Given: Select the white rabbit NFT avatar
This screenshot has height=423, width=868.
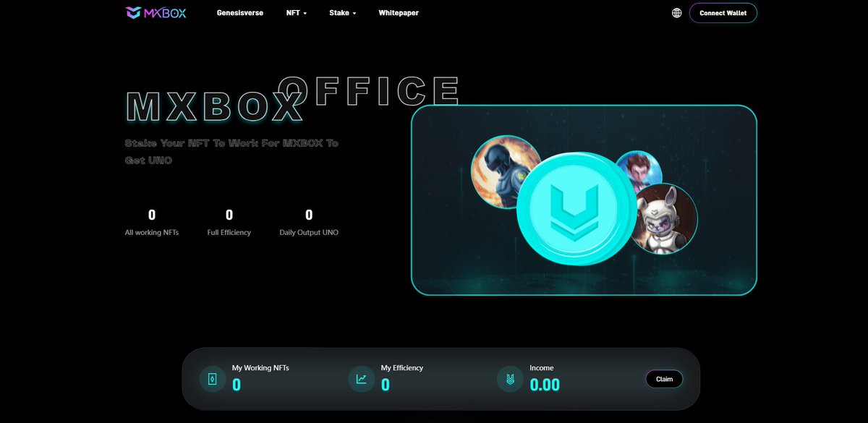Looking at the screenshot, I should point(663,219).
